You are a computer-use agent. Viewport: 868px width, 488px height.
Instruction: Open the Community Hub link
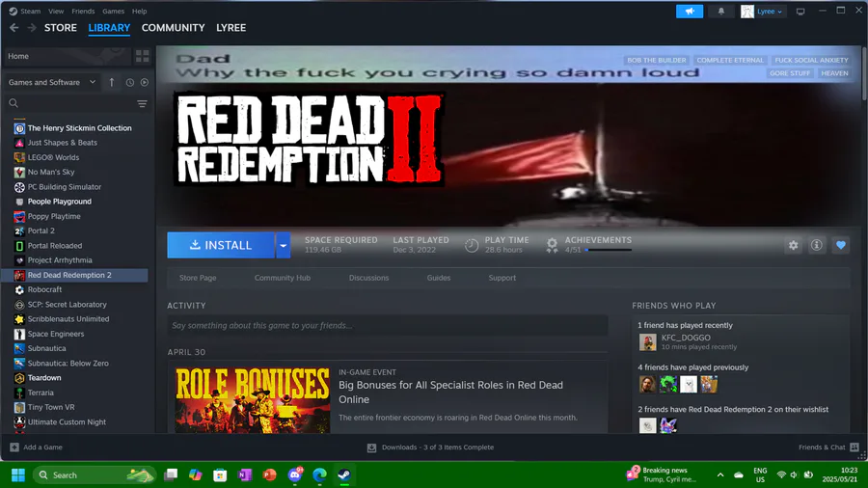point(283,278)
